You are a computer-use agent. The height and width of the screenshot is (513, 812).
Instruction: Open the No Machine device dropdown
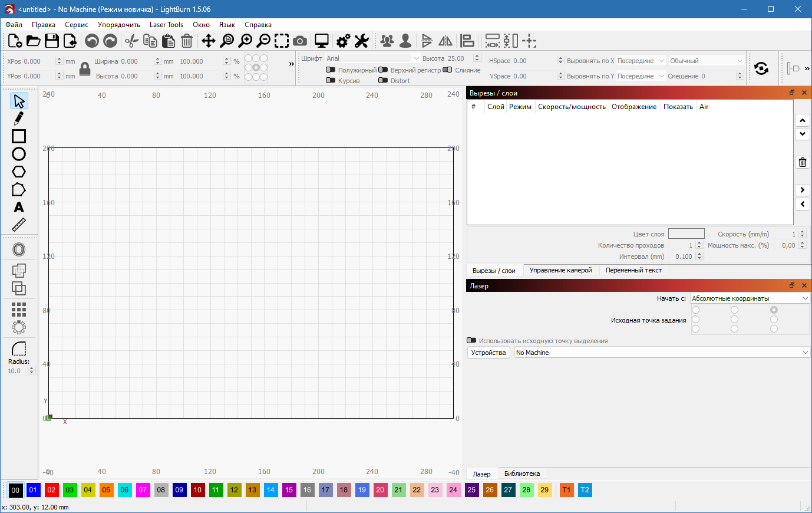click(x=662, y=353)
